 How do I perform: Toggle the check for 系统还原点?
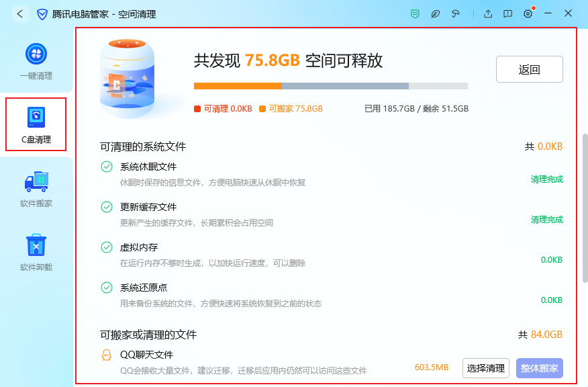107,288
